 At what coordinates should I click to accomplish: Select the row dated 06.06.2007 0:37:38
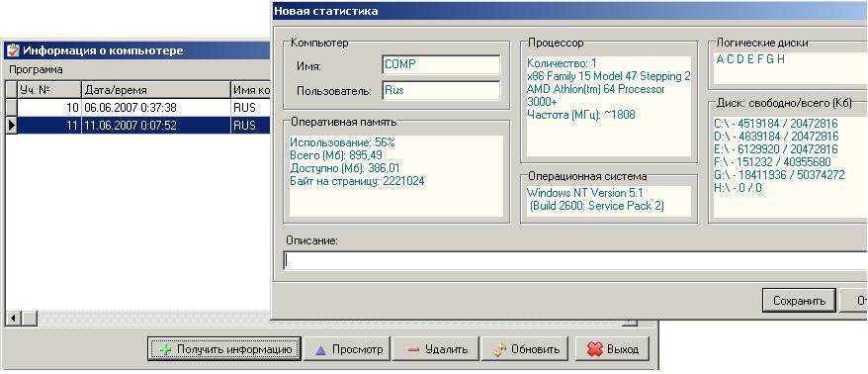coord(137,108)
